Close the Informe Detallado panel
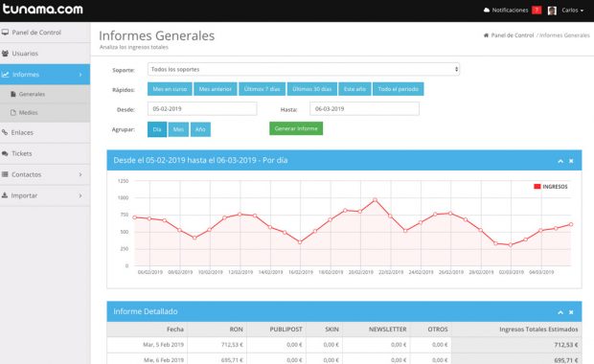Screen dimensions: 594x364 571,312
